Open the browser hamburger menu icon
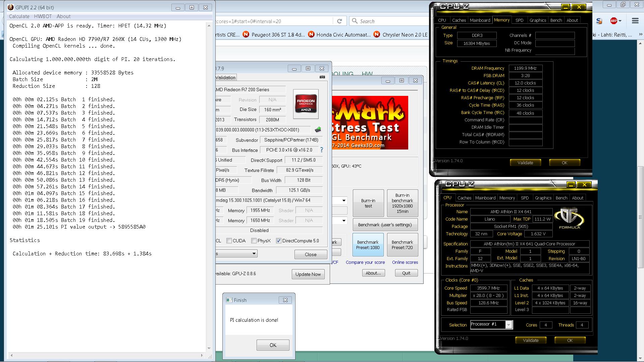The image size is (644, 362). coord(635,21)
